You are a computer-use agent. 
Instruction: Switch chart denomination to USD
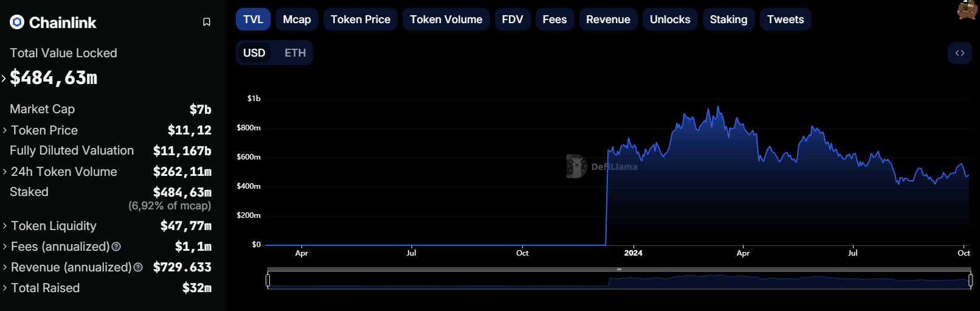click(x=254, y=53)
